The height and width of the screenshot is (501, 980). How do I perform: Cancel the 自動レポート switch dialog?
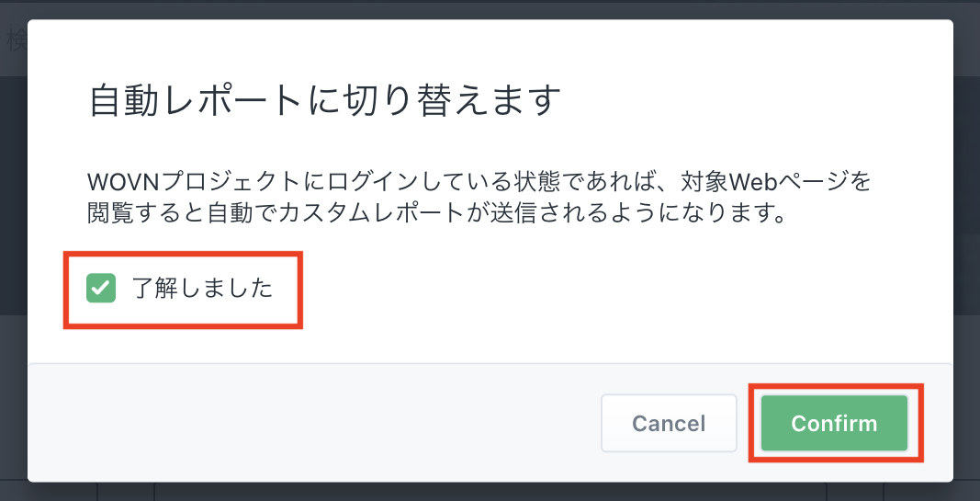tap(669, 423)
